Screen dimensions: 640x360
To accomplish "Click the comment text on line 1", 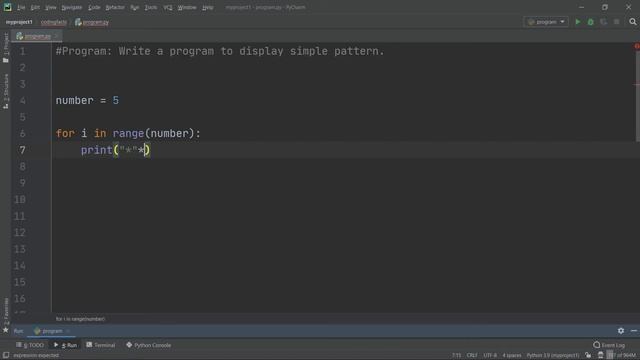I will point(220,51).
